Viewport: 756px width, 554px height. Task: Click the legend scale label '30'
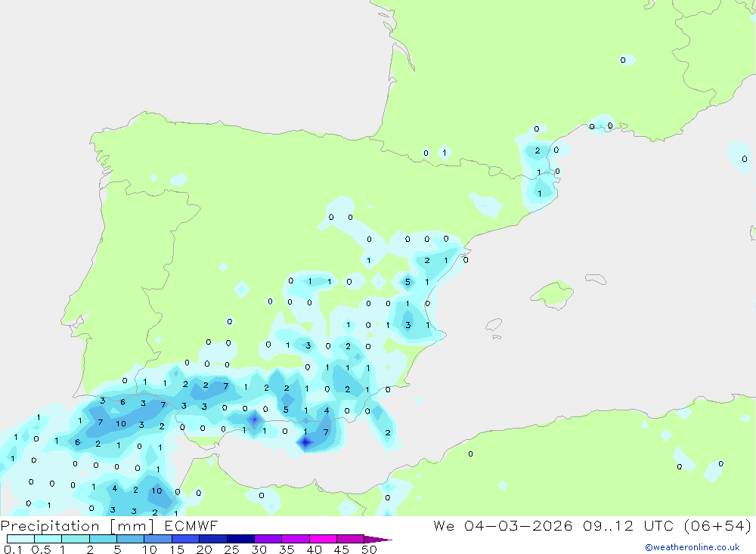point(259,549)
